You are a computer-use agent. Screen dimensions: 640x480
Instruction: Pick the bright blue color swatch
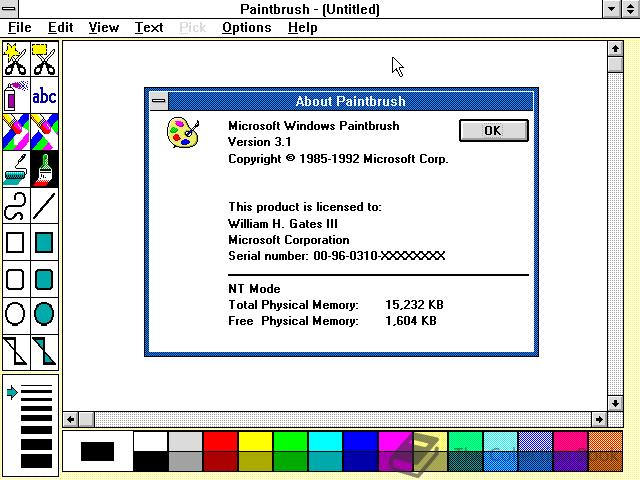tap(361, 441)
